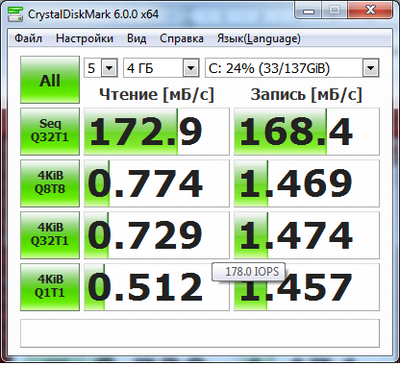The height and width of the screenshot is (365, 400).
Task: Click the 4KiB Q8T8 read result 0.774
Action: (x=156, y=183)
